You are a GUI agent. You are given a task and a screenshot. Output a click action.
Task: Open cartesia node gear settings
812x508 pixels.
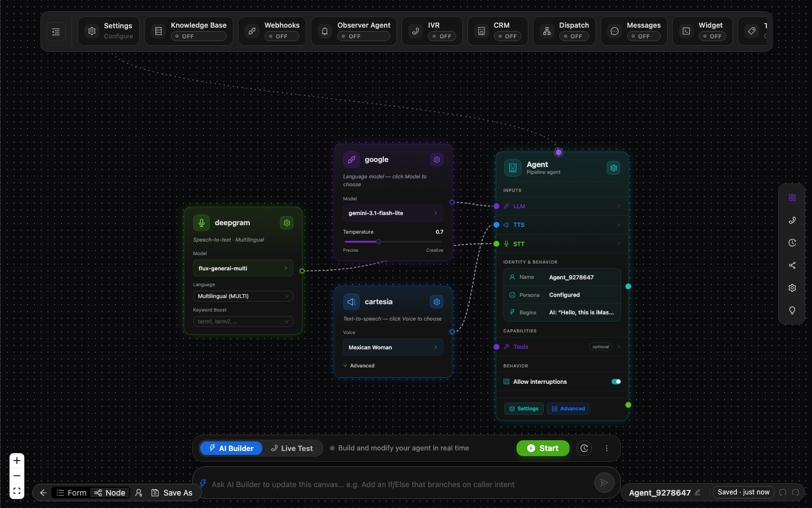pos(437,302)
